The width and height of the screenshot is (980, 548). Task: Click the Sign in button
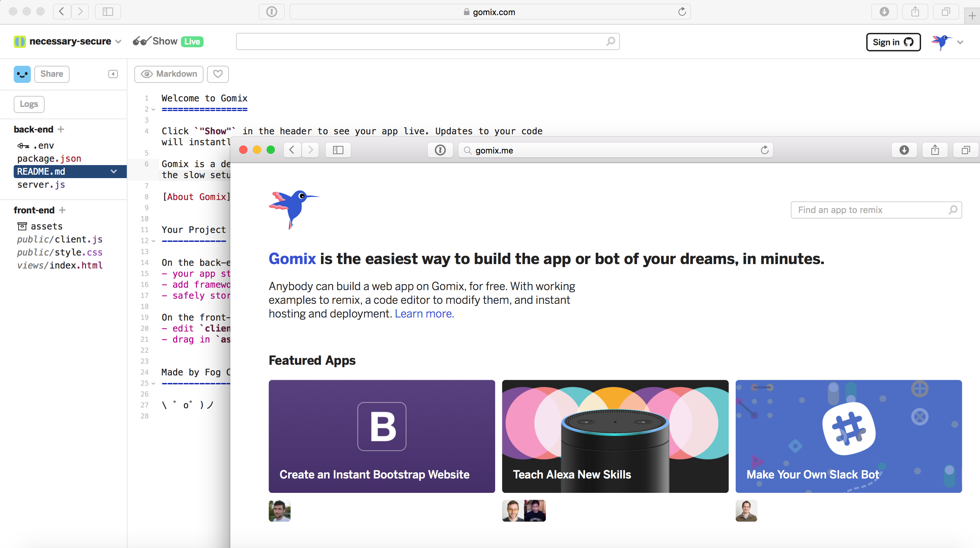[893, 42]
